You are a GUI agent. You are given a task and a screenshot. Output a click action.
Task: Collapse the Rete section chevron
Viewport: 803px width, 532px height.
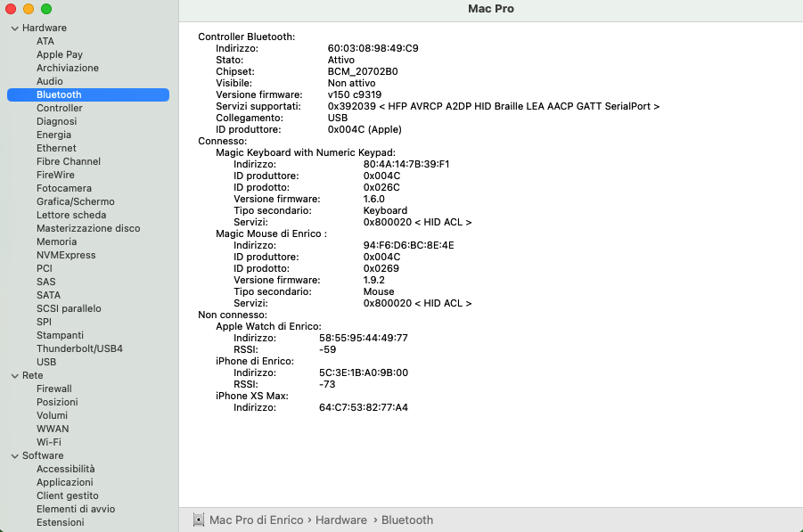click(15, 376)
